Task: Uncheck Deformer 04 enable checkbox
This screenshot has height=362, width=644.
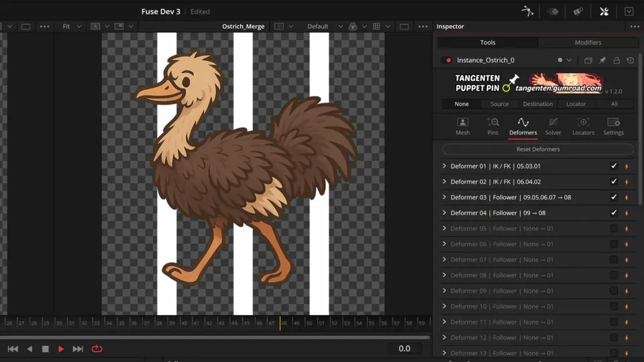Action: point(614,213)
